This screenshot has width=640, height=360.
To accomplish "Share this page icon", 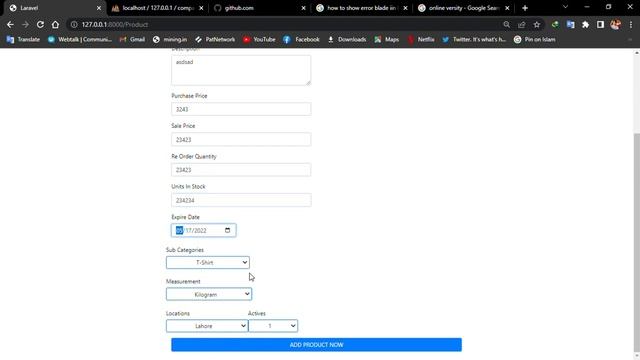I will point(522,24).
